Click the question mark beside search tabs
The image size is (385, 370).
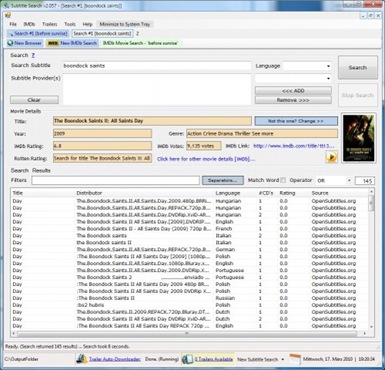coord(137,33)
